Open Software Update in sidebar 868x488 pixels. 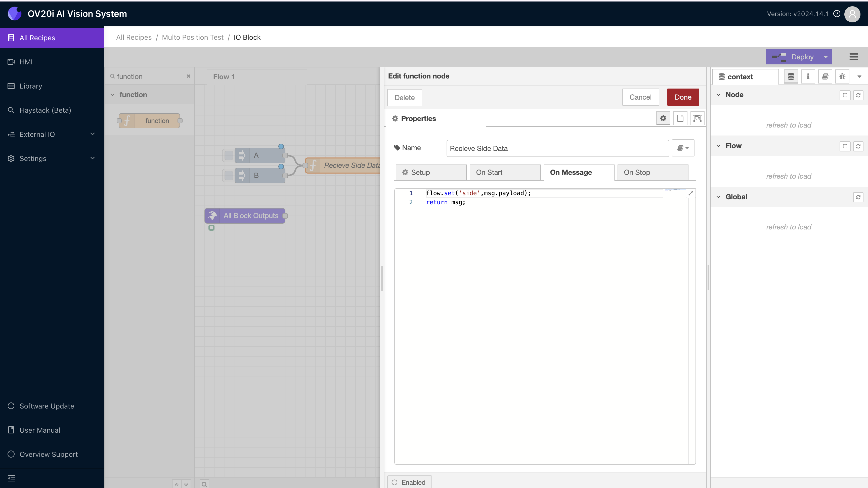point(47,406)
